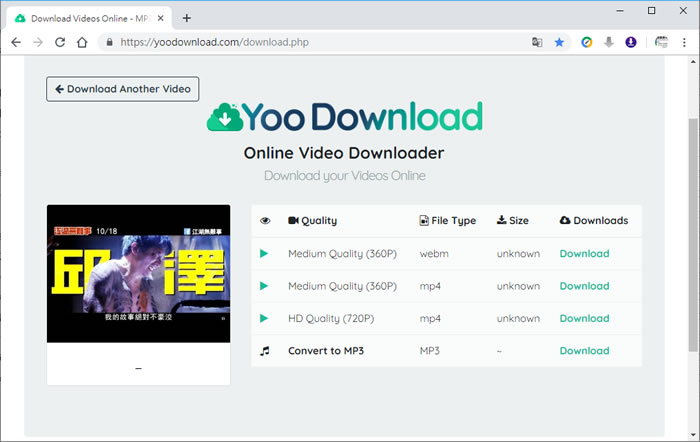
Task: Play the webm 360P preview
Action: click(264, 254)
